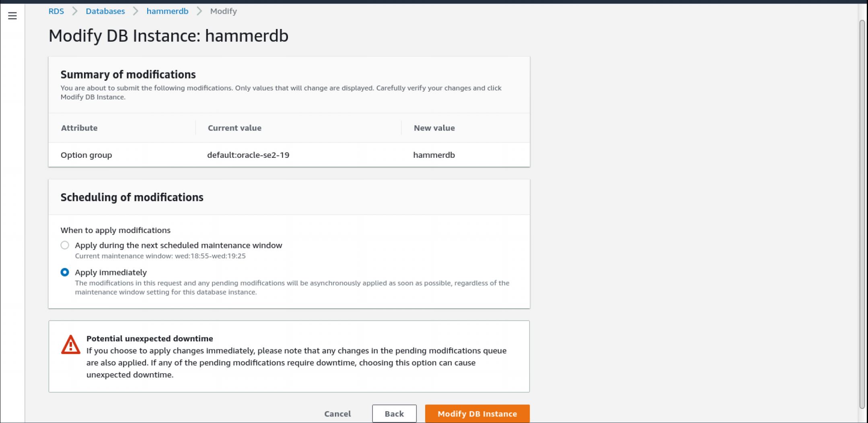Open hammerdb breadcrumb link
This screenshot has width=868, height=423.
pos(167,11)
